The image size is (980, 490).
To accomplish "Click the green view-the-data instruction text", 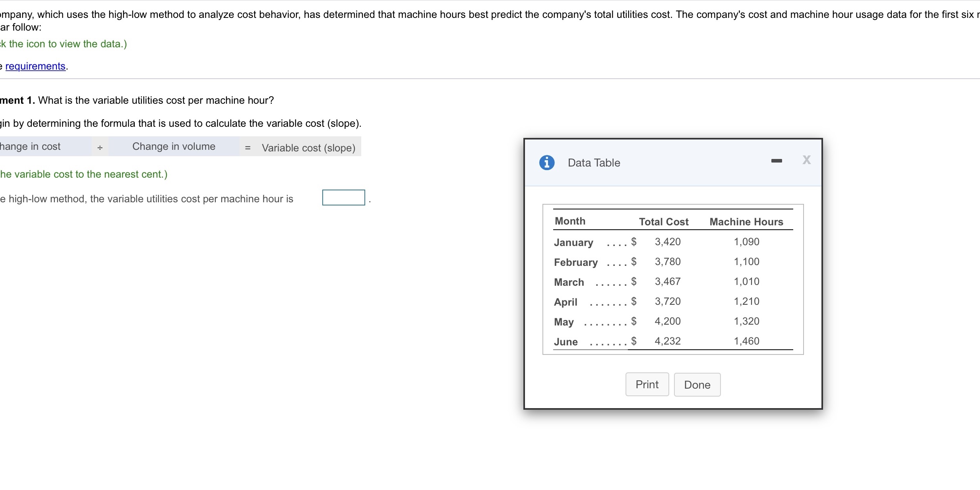I will [x=64, y=44].
